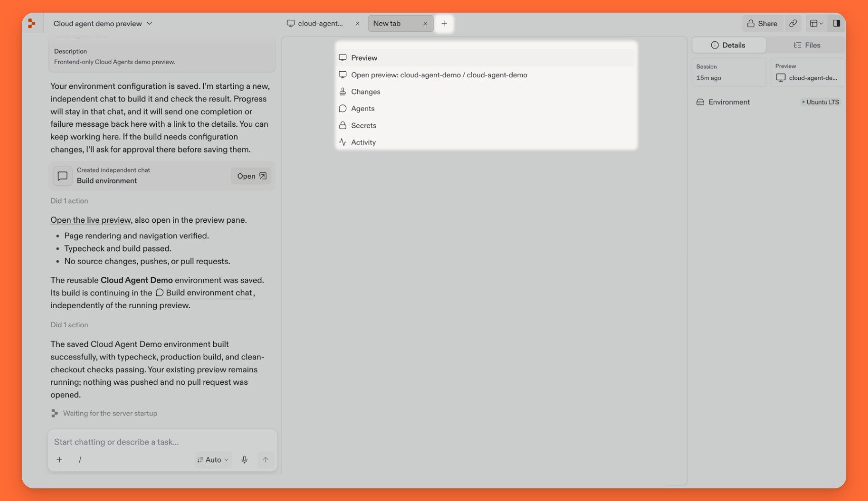
Task: Click the plus attach icon in composer
Action: (59, 460)
